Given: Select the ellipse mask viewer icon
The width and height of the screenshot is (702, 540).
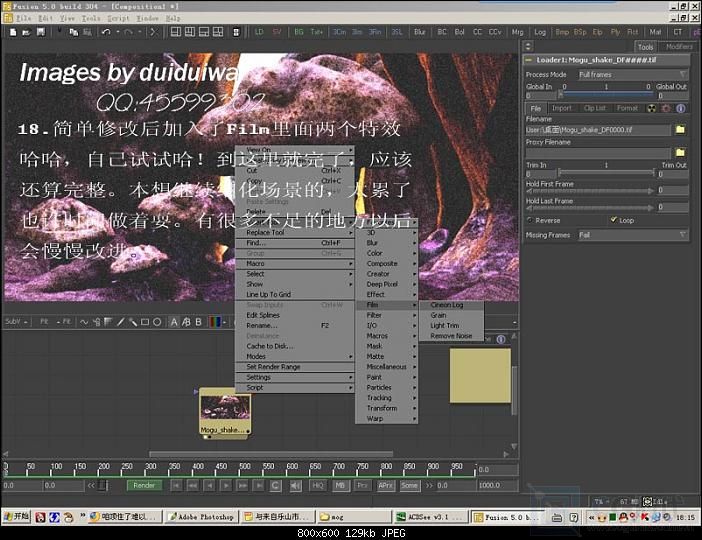Looking at the screenshot, I should [157, 322].
